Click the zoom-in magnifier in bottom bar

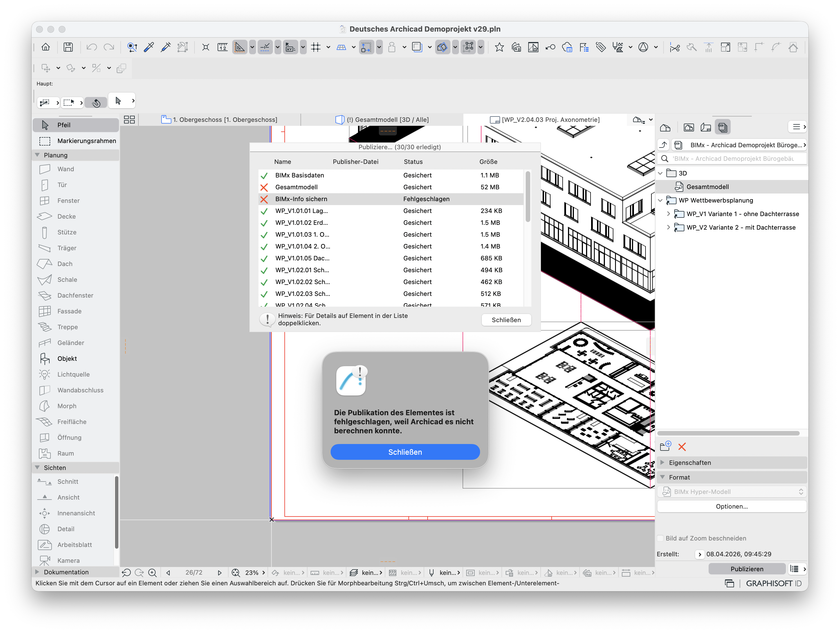(x=152, y=573)
